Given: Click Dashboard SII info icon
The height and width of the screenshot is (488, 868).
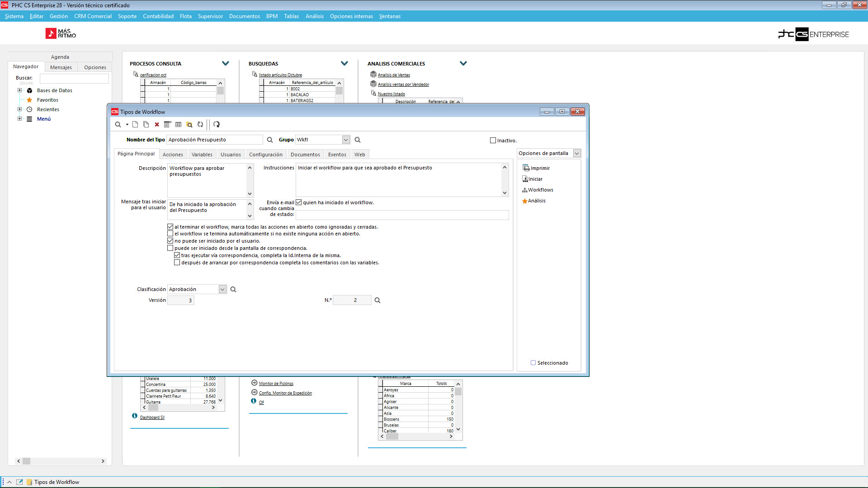Looking at the screenshot, I should click(x=135, y=416).
